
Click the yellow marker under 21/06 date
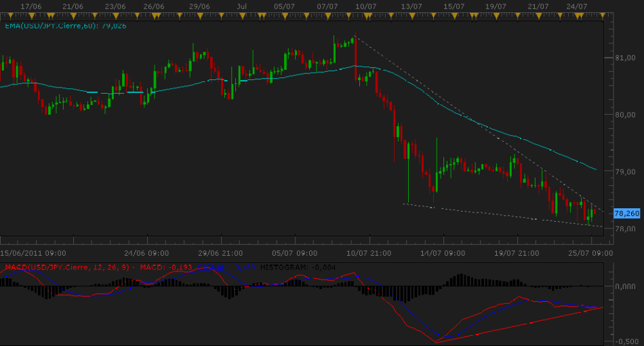(73, 15)
